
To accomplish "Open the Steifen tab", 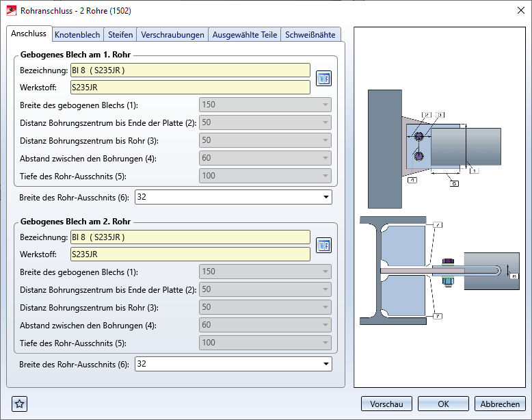I will (120, 35).
